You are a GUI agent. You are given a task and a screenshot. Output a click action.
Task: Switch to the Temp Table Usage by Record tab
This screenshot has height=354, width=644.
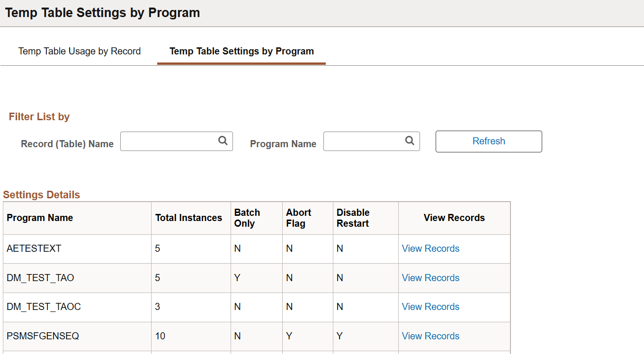pos(79,51)
